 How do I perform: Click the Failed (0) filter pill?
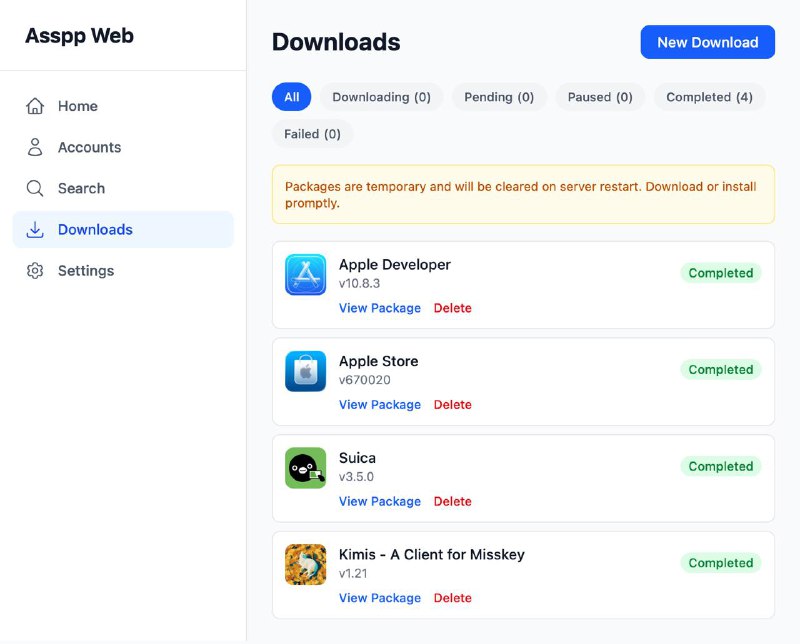[x=313, y=134]
